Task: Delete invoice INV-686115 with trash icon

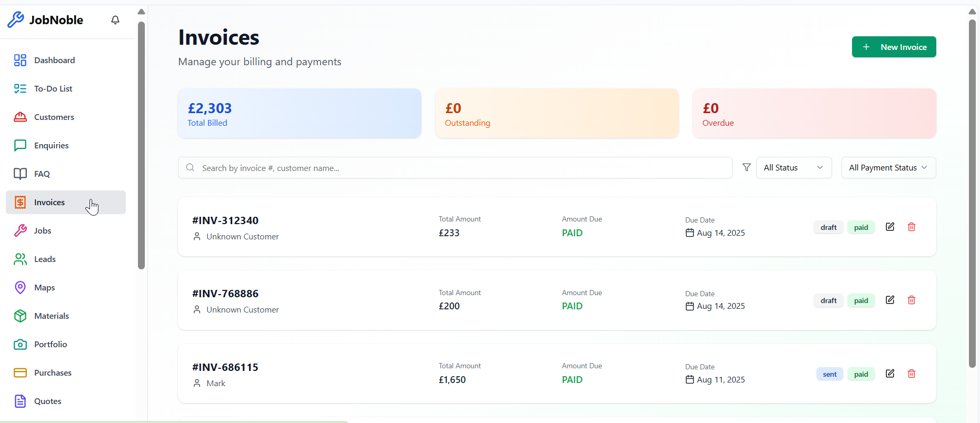Action: click(x=912, y=374)
